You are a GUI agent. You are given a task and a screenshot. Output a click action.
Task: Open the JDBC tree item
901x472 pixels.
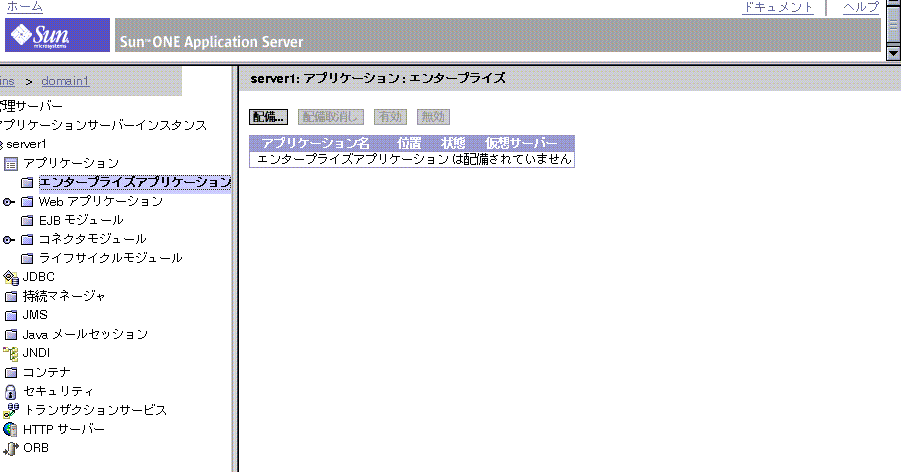(x=38, y=277)
